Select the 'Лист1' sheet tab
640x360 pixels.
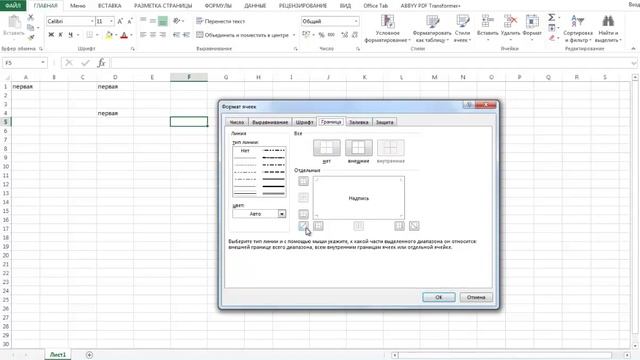58,355
